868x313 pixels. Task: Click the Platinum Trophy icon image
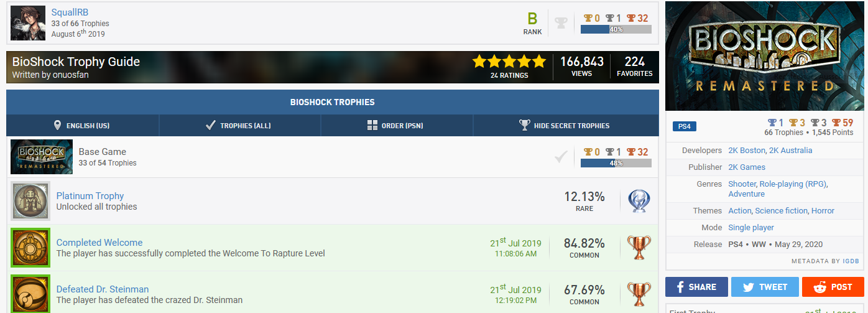[30, 201]
